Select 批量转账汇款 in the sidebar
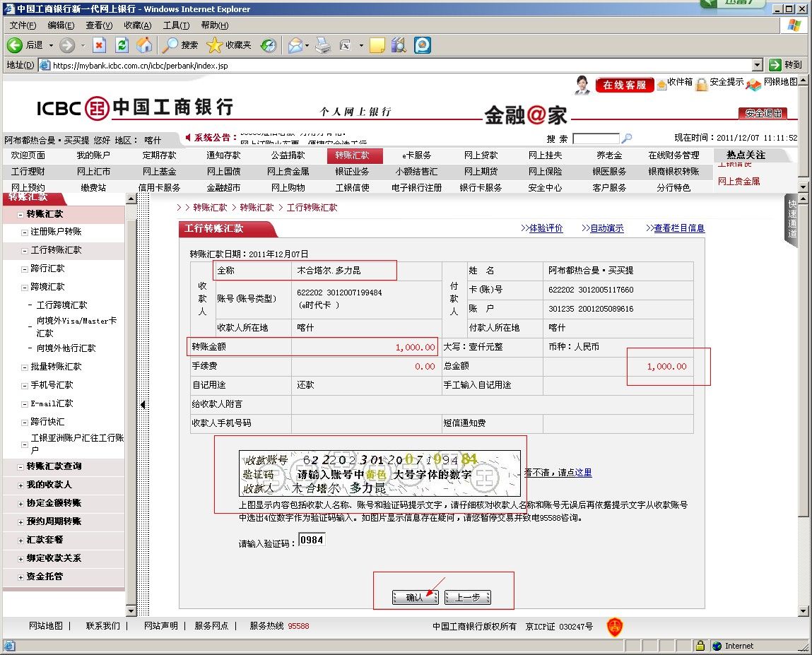 pyautogui.click(x=56, y=367)
